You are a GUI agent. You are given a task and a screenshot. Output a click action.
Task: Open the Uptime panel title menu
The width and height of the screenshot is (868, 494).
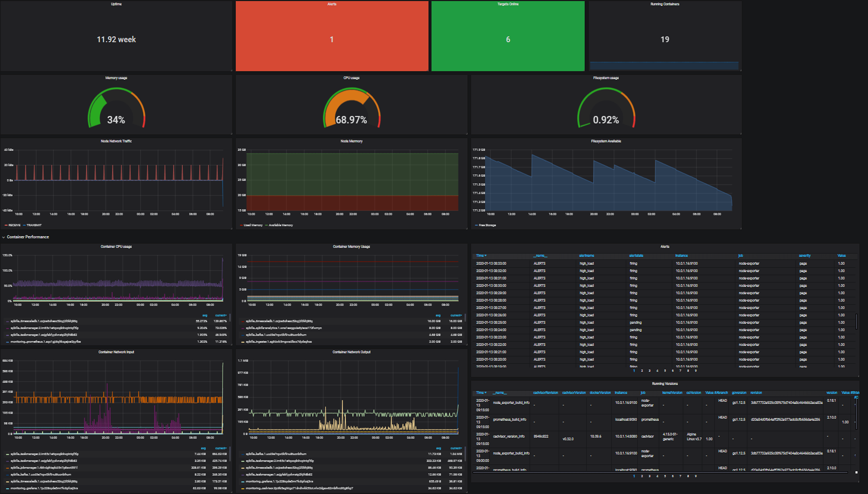[116, 4]
